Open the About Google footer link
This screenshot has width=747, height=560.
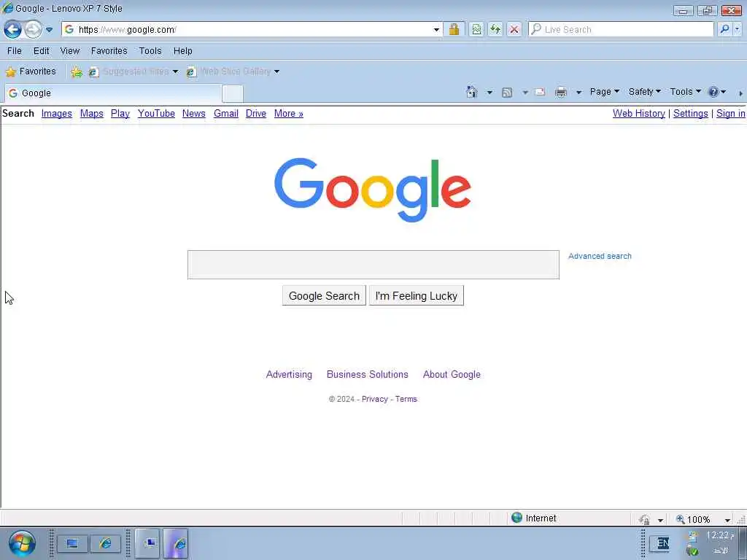tap(452, 375)
